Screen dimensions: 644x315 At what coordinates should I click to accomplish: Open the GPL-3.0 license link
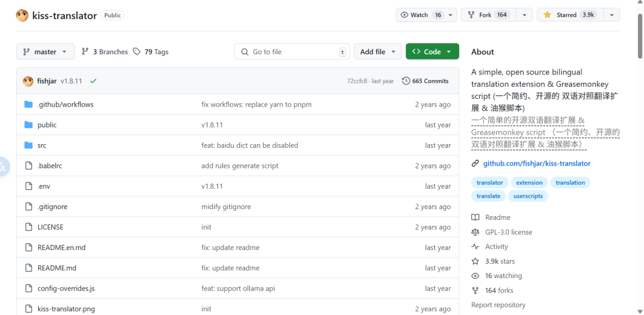click(x=508, y=232)
